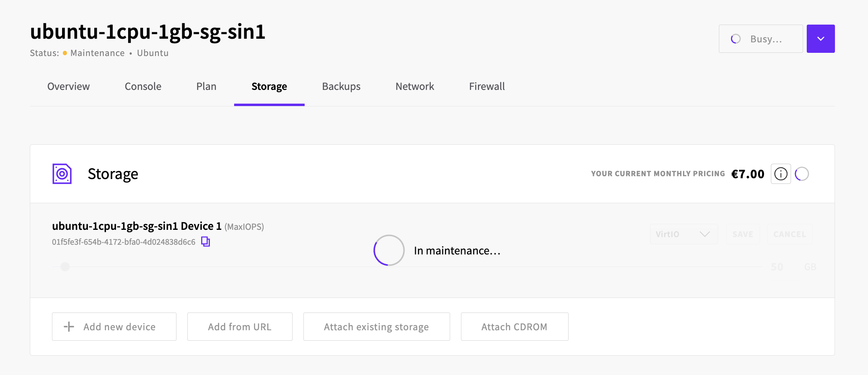Viewport: 868px width, 375px height.
Task: Click the SAVE button
Action: coord(743,234)
